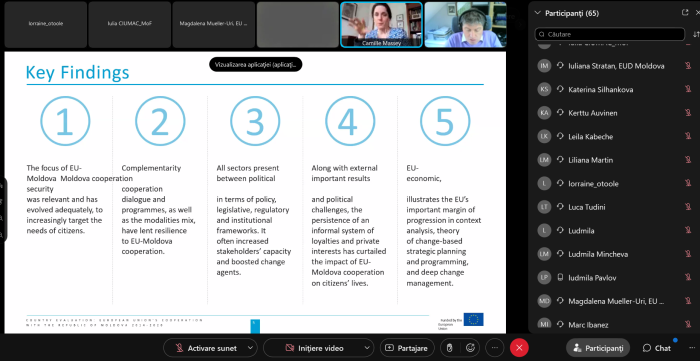Click Luca Tudini's muted microphone icon
This screenshot has width=700, height=361.
click(688, 207)
